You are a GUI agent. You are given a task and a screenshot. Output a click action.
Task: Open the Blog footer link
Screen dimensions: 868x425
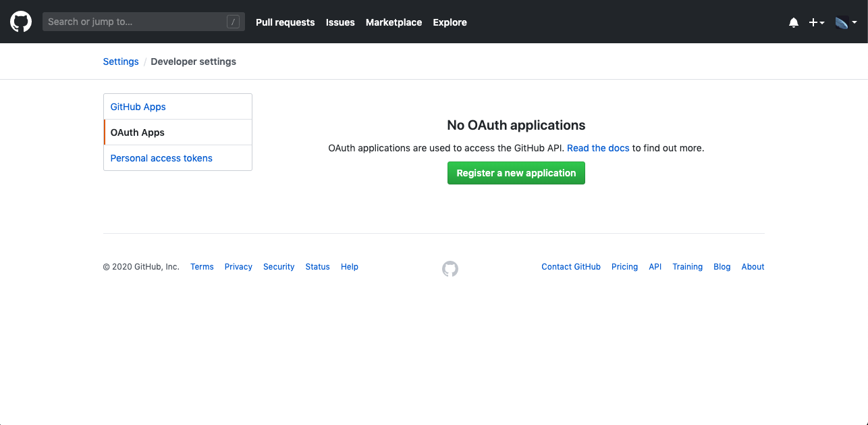click(x=722, y=267)
